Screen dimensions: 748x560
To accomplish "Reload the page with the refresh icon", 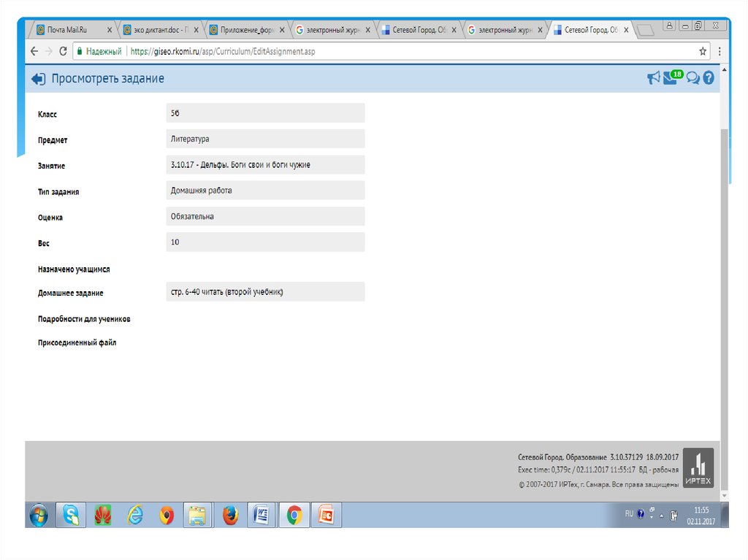I will pos(63,51).
